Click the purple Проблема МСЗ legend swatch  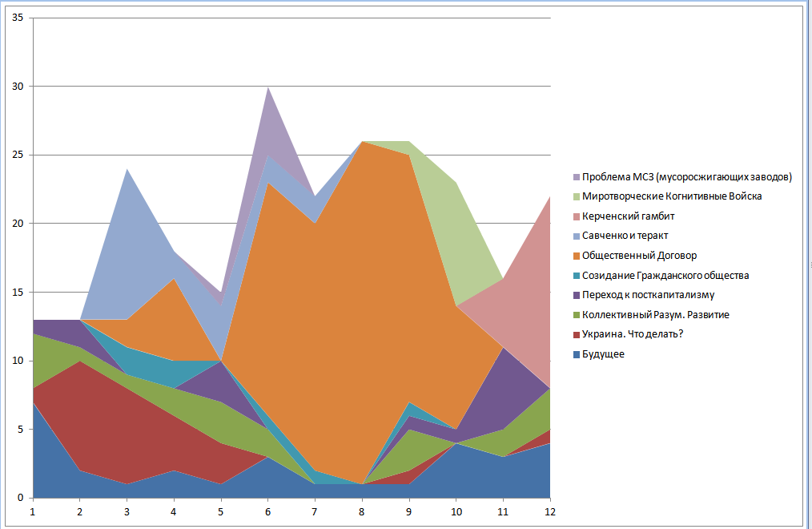(575, 176)
